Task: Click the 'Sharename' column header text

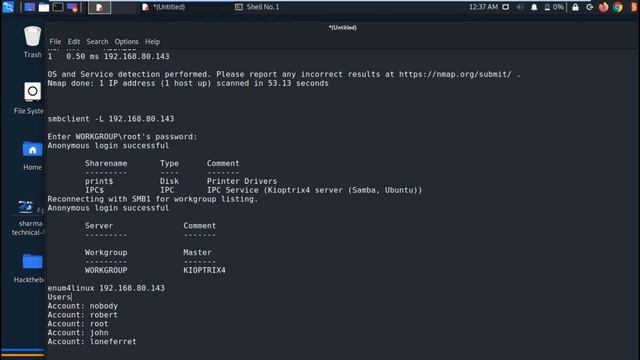Action: point(106,163)
